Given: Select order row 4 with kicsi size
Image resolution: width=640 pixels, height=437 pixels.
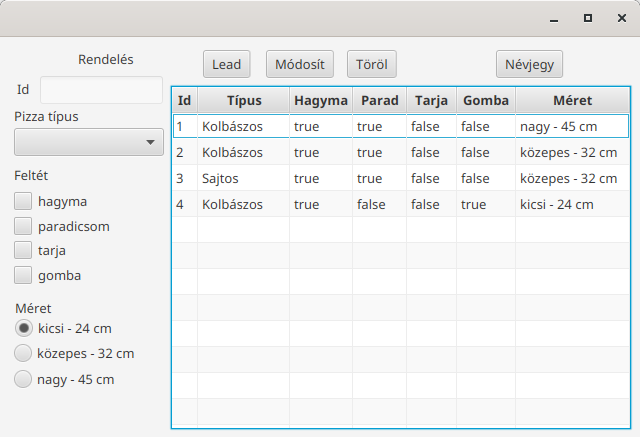Looking at the screenshot, I should [x=400, y=204].
